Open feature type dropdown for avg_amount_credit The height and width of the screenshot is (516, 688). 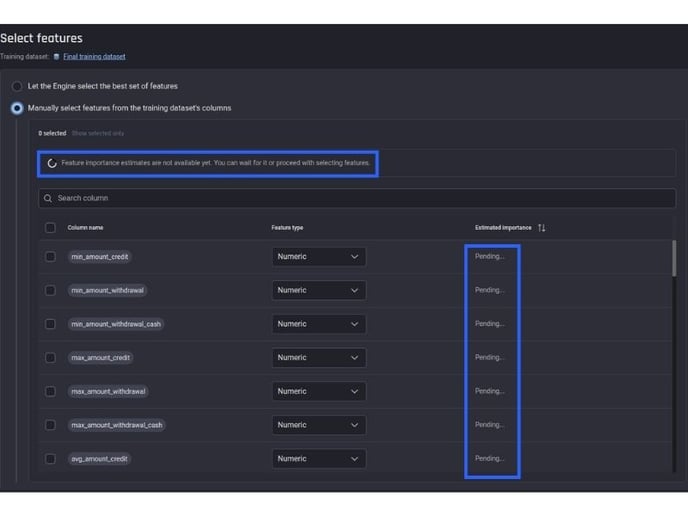tap(319, 459)
